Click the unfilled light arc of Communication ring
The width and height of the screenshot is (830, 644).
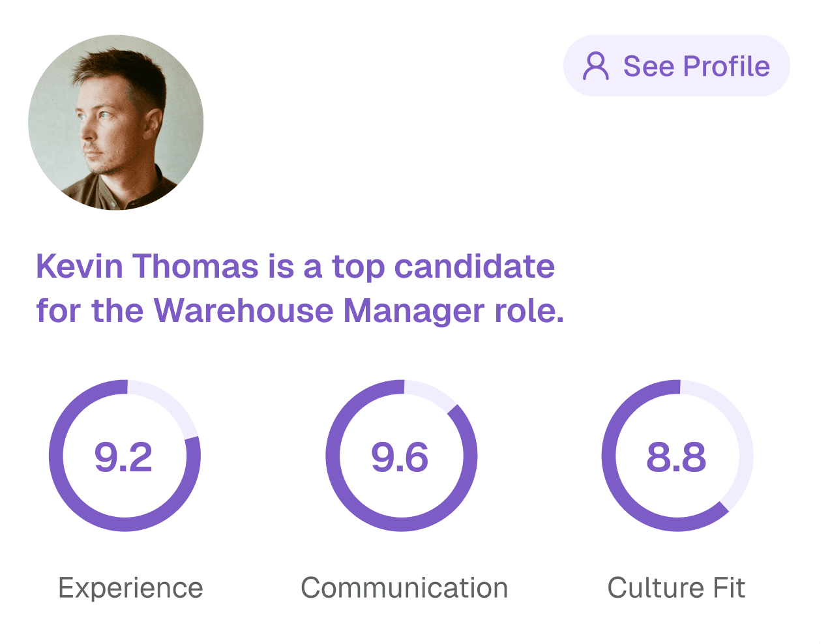tap(432, 394)
